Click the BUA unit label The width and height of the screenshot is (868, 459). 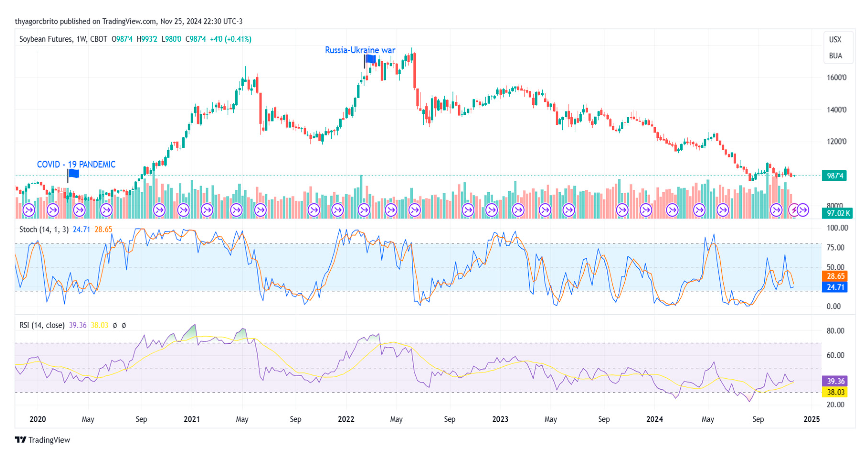tap(835, 56)
